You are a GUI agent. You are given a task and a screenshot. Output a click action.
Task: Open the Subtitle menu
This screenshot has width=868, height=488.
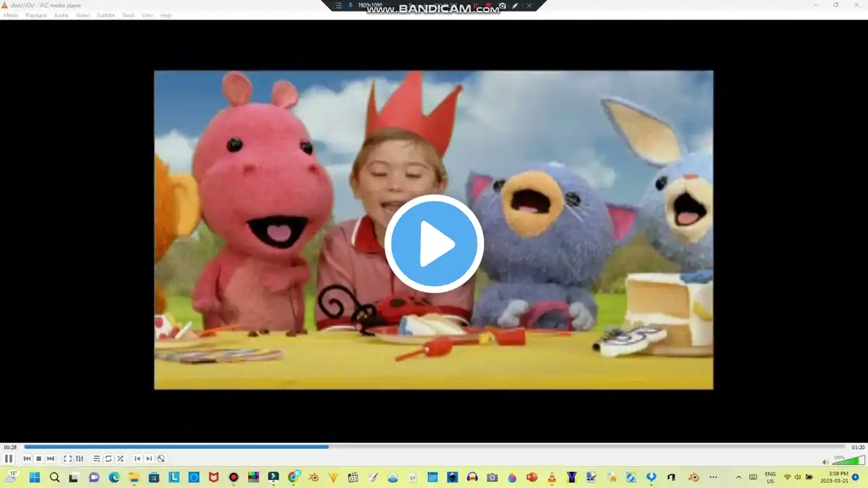(x=105, y=15)
